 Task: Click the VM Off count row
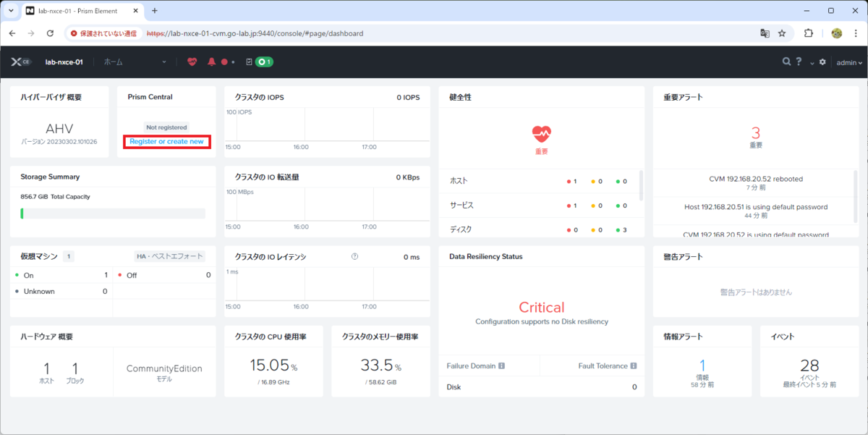[x=164, y=275]
